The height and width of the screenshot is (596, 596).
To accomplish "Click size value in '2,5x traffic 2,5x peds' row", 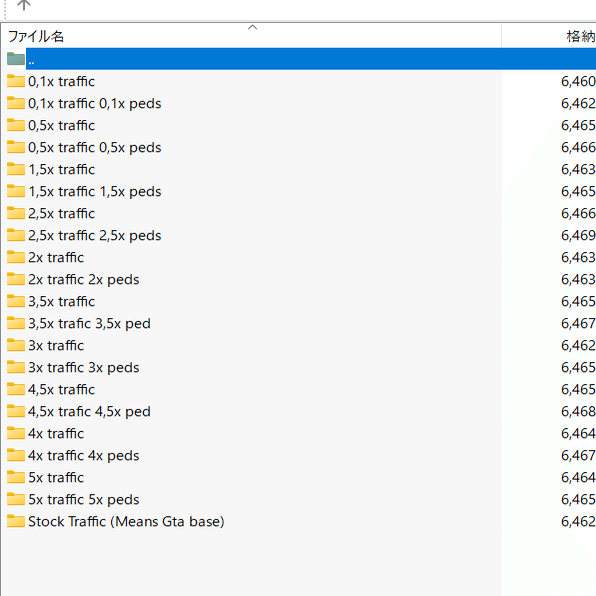I will [578, 235].
